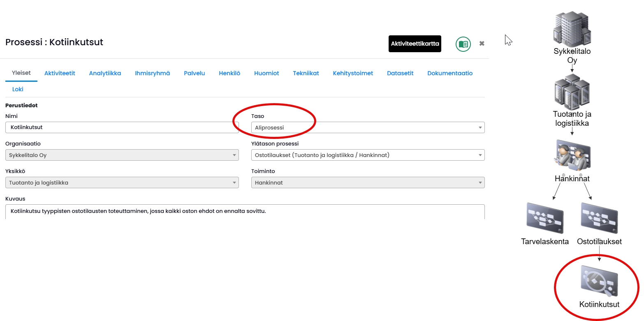Select the Hankinnat function icon

coord(572,156)
